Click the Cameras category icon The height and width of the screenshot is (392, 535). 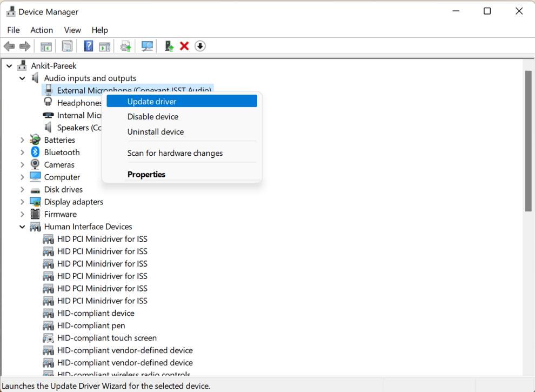(35, 164)
